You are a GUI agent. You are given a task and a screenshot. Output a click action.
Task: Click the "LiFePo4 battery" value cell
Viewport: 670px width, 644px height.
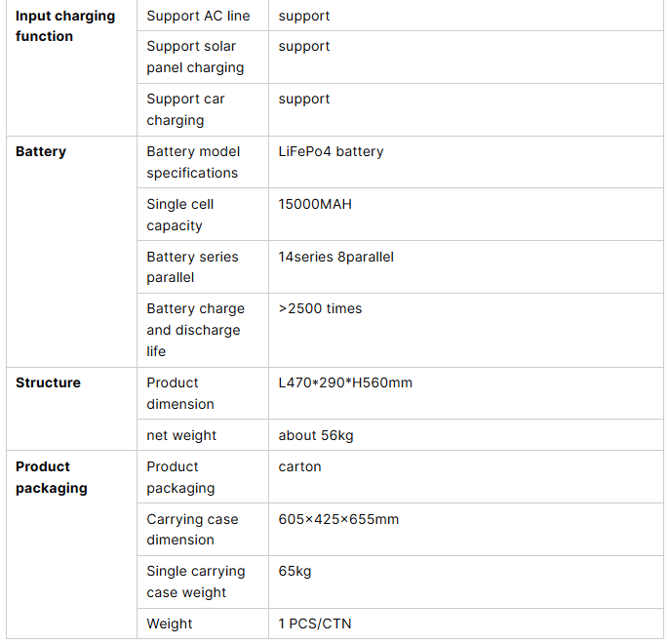[331, 151]
